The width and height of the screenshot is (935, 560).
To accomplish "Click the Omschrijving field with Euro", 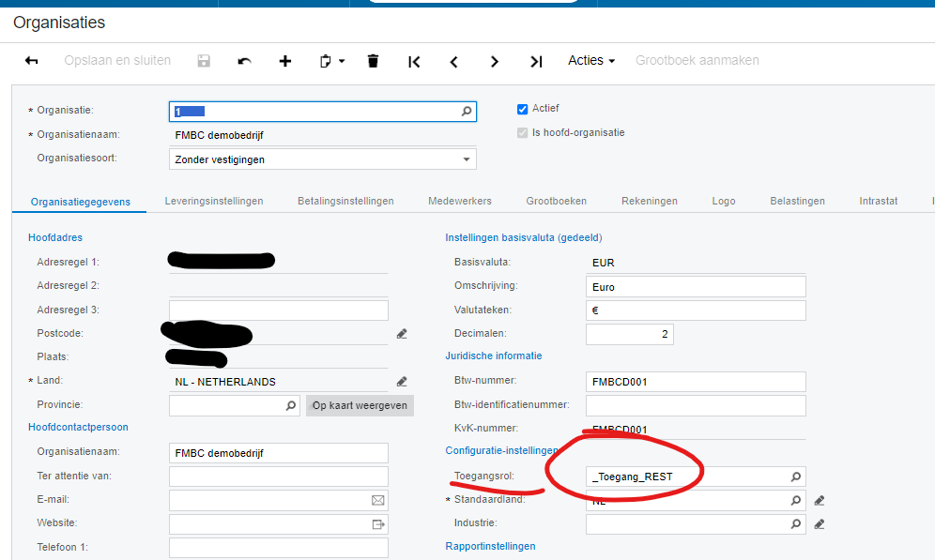I will click(696, 286).
